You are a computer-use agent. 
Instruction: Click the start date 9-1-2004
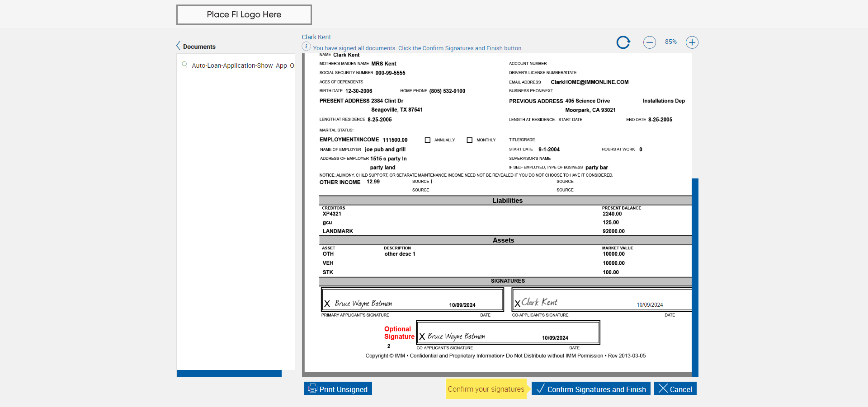[549, 150]
